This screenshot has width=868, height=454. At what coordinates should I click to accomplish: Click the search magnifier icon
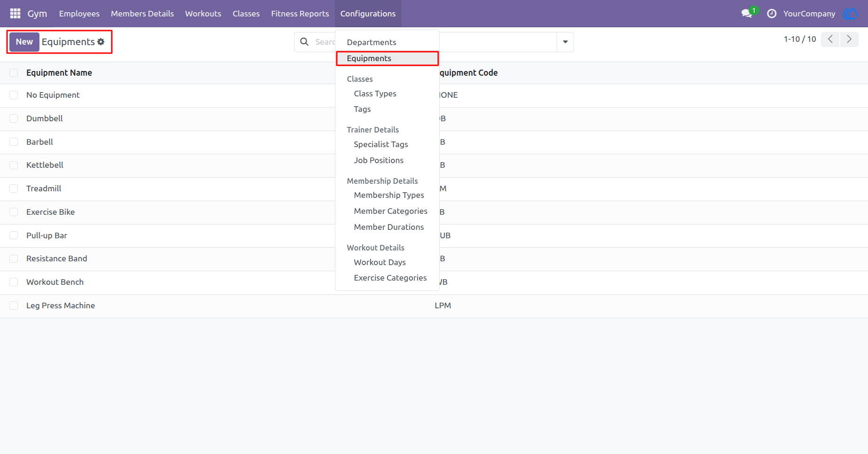[x=304, y=42]
